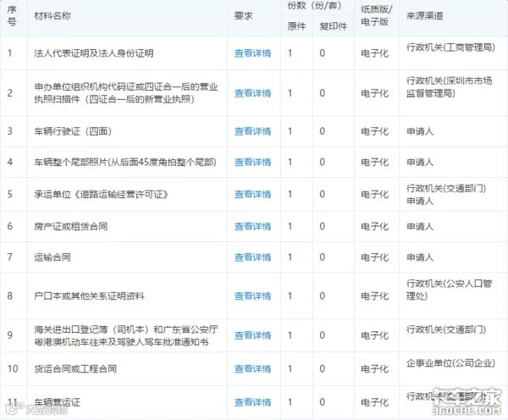This screenshot has height=420, width=508.
Task: Click row number 10 cell
Action: [13, 369]
